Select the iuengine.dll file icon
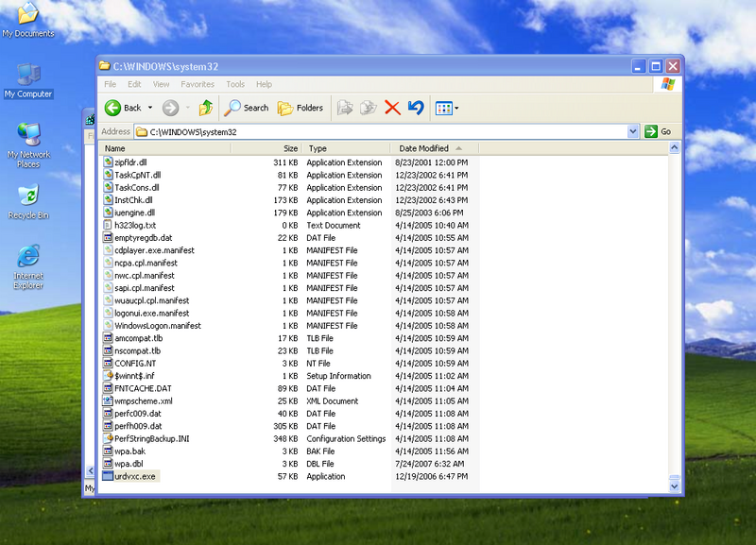This screenshot has height=545, width=756. coord(108,213)
